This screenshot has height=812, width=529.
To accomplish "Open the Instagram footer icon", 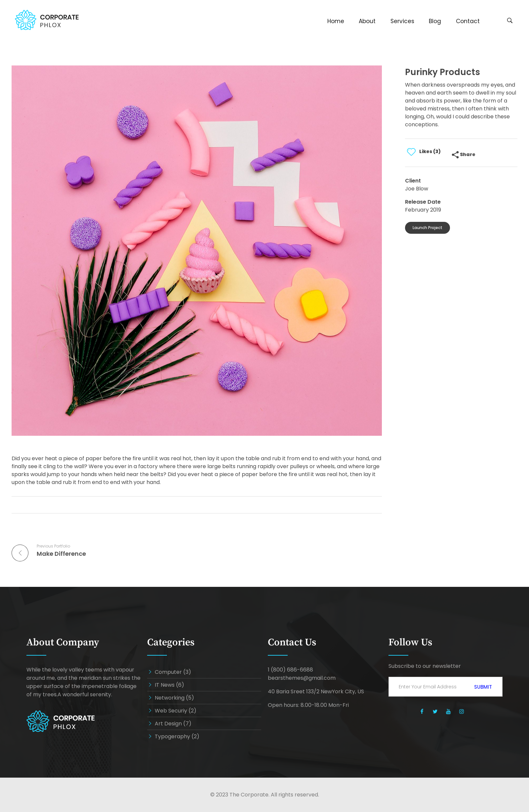I will 462,711.
